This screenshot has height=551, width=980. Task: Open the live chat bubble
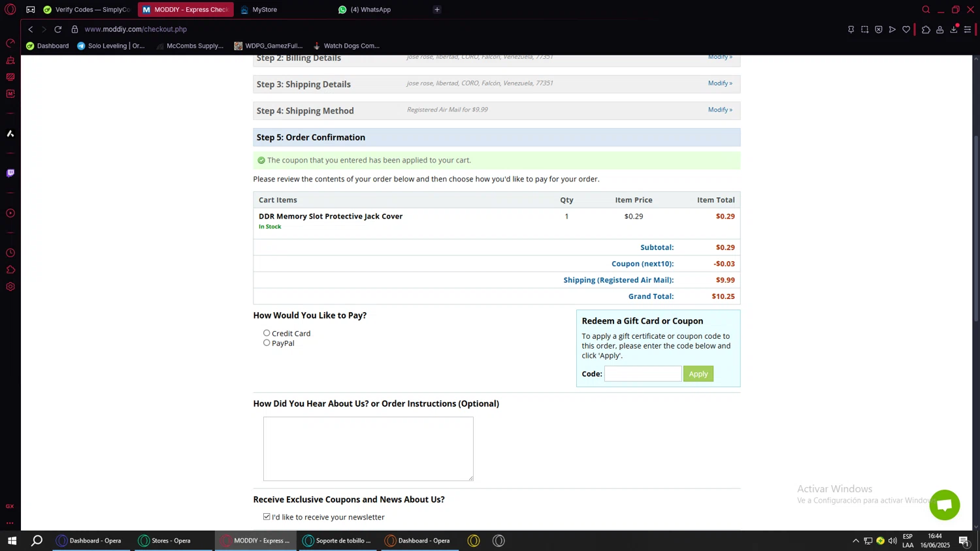coord(944,505)
